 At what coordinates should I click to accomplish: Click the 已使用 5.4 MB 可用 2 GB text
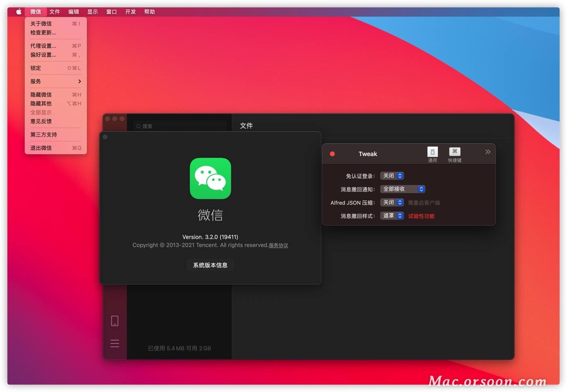pos(179,348)
